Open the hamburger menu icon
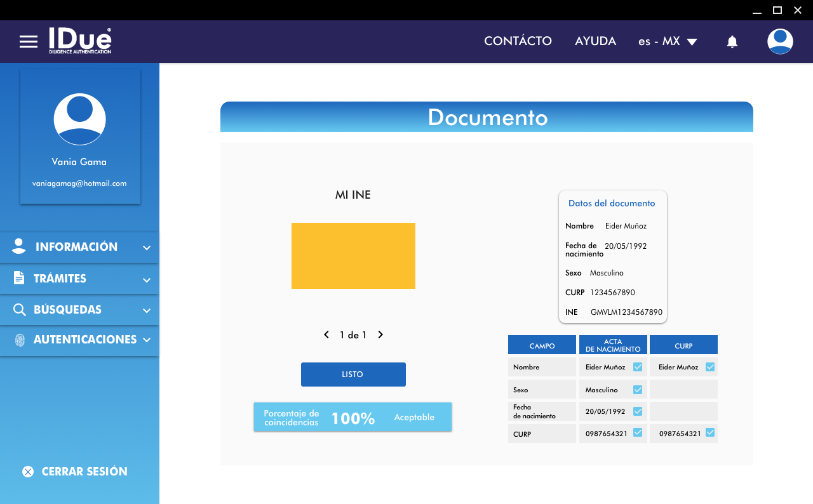Image resolution: width=813 pixels, height=504 pixels. coord(29,42)
